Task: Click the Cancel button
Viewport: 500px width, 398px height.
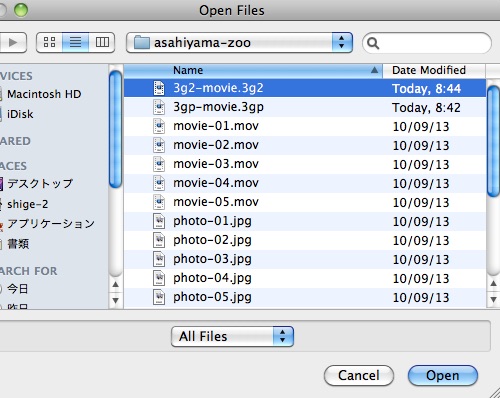Action: click(359, 375)
